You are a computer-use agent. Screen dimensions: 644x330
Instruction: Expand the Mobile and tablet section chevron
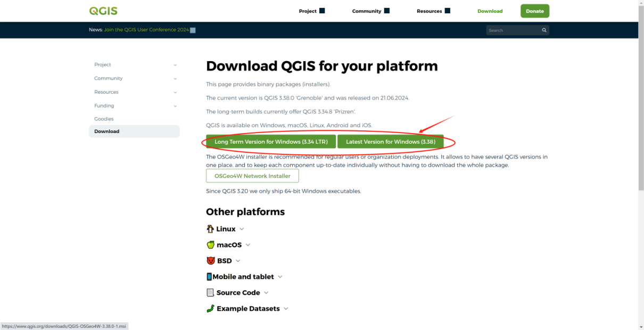tap(280, 277)
